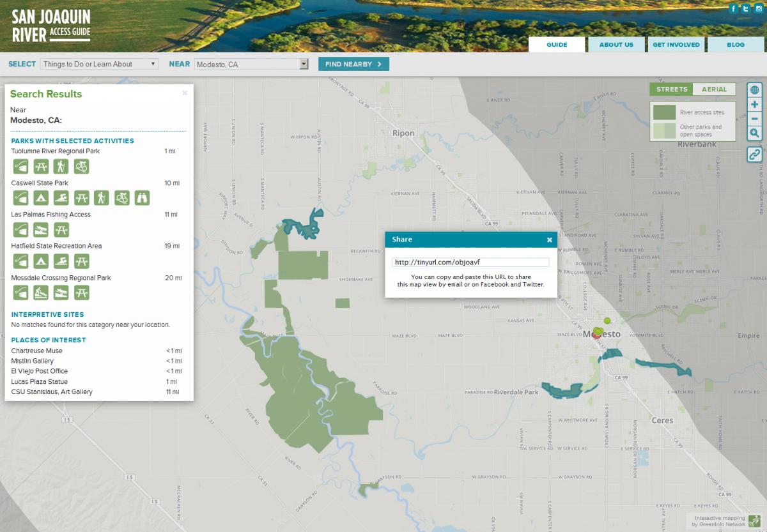
Task: Open the Blog tab
Action: pos(736,45)
